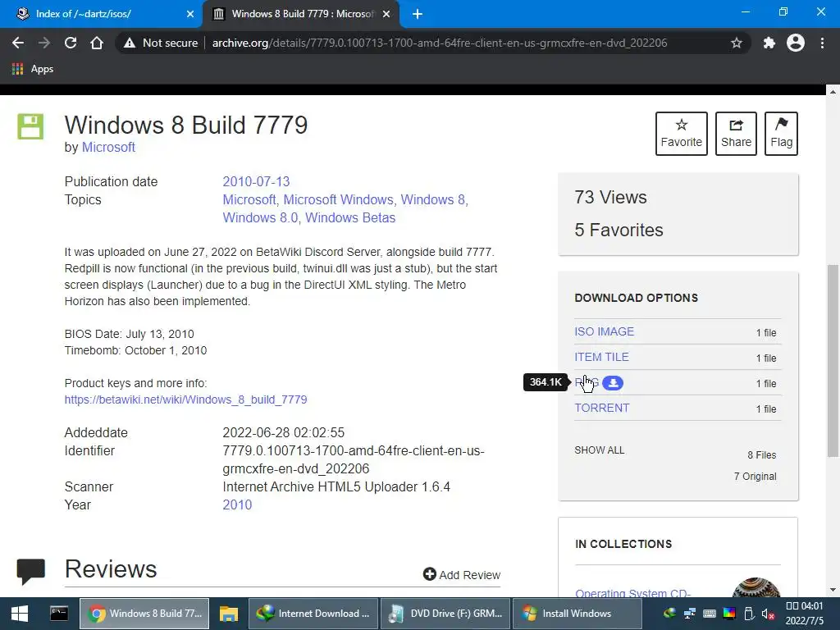Download the ITEM TILE file

click(x=601, y=357)
